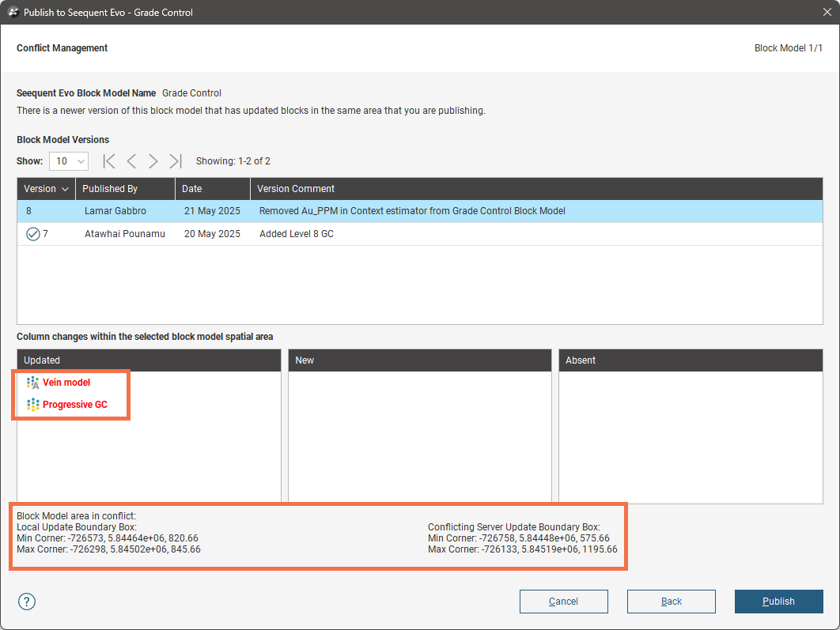
Task: Close the Publish to Seequent Evo dialog
Action: coord(821,13)
